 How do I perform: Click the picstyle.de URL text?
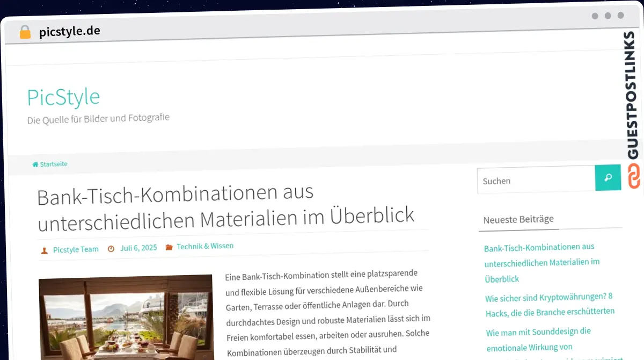(x=69, y=32)
